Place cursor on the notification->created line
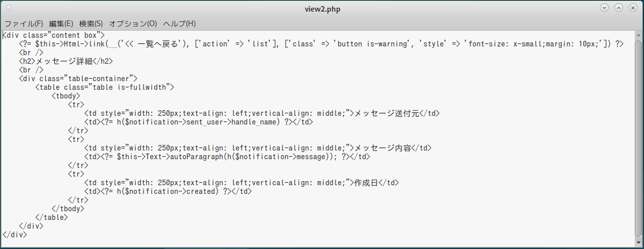 (168, 191)
